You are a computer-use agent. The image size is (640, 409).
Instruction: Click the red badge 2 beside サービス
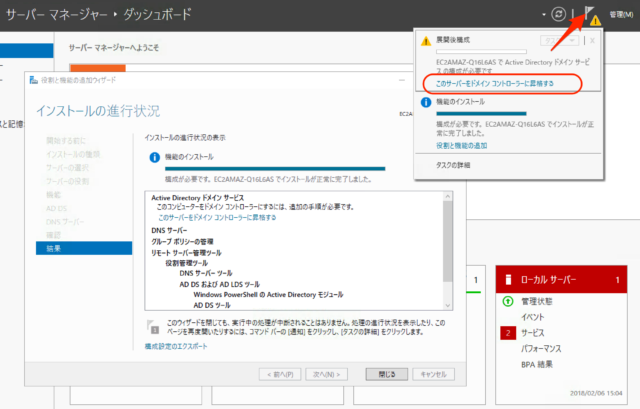508,333
